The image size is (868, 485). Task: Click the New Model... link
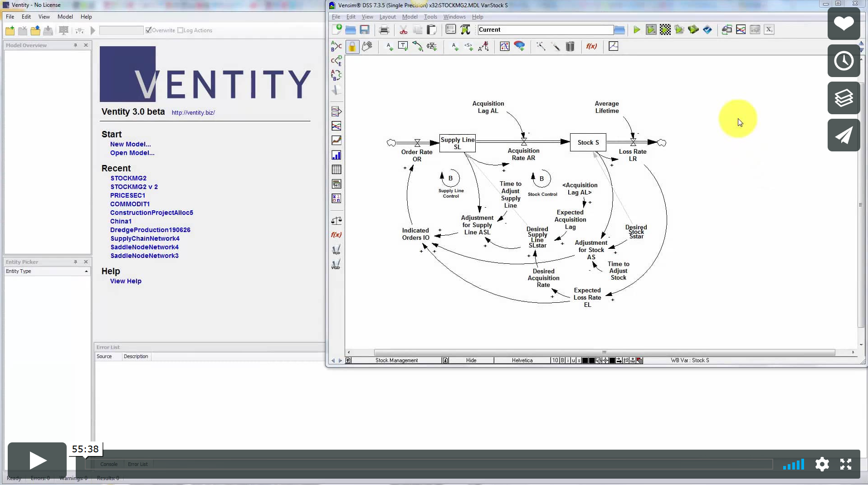pyautogui.click(x=131, y=144)
